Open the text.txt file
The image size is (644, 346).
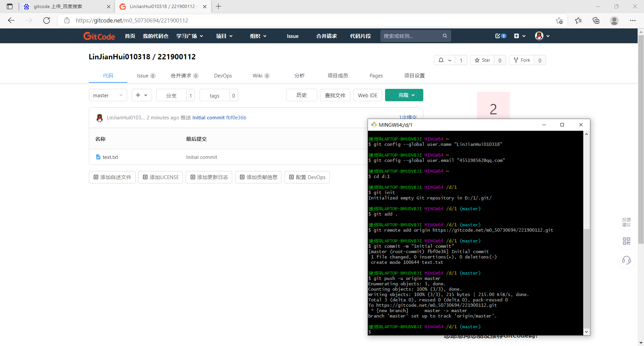coord(110,157)
